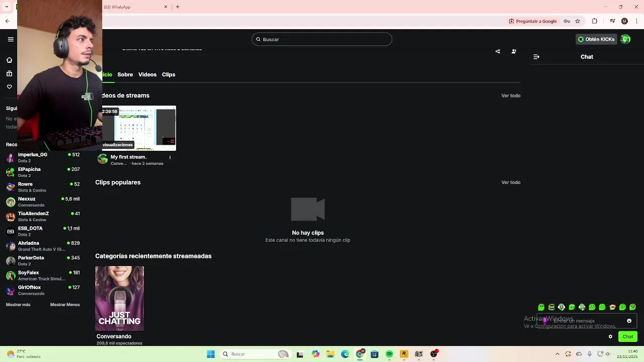Viewport: 644px width, 362px height.
Task: Go back with the browser back arrow
Action: (x=7, y=21)
